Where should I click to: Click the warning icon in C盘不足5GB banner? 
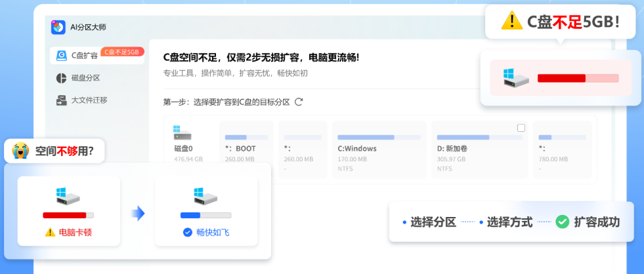click(x=512, y=21)
